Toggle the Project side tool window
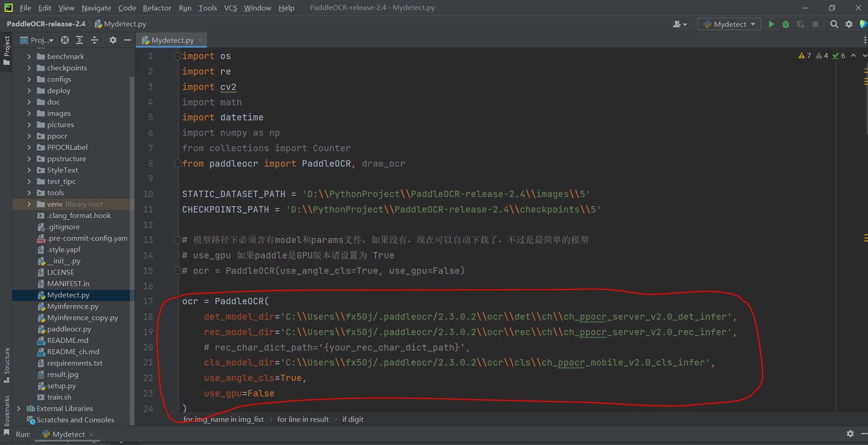 coord(6,50)
